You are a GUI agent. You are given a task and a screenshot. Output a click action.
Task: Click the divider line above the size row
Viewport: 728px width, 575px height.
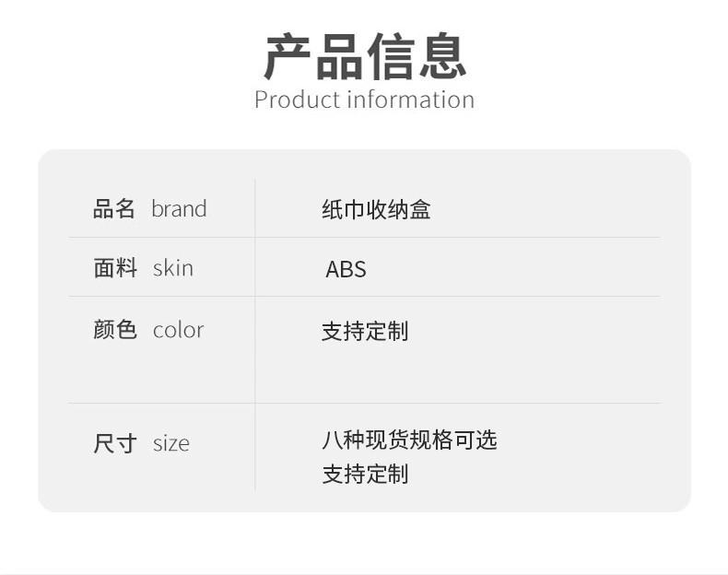(x=461, y=403)
